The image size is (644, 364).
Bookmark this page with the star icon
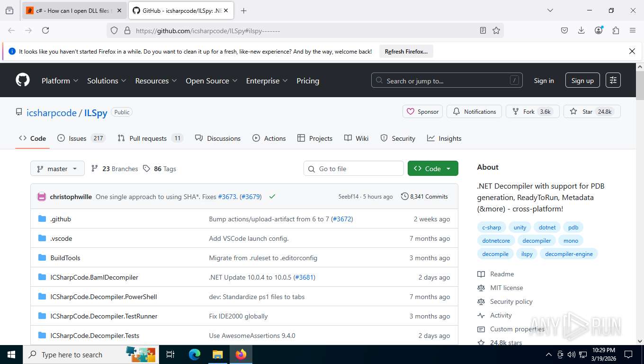496,30
